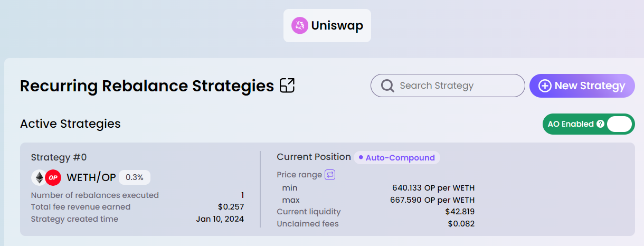Click the Auto-Compound badge
The width and height of the screenshot is (644, 246).
pyautogui.click(x=396, y=157)
